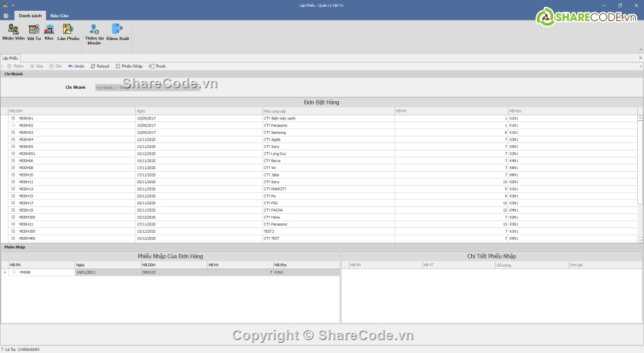Expand the MDDH05 order row

[13, 147]
